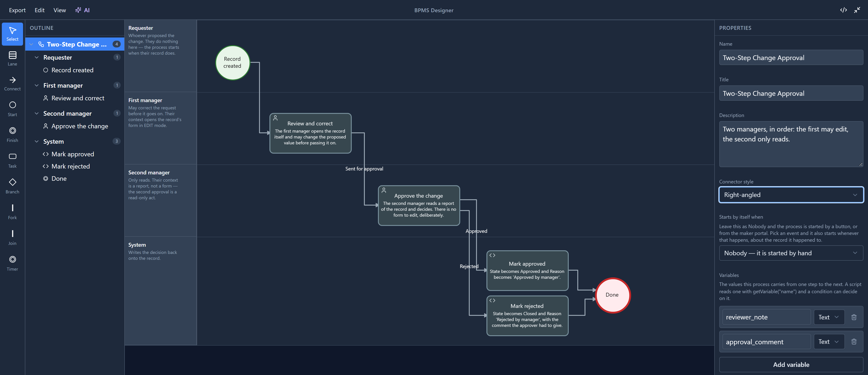Change reviewer_note type dropdown
Viewport: 868px width, 375px height.
point(829,317)
